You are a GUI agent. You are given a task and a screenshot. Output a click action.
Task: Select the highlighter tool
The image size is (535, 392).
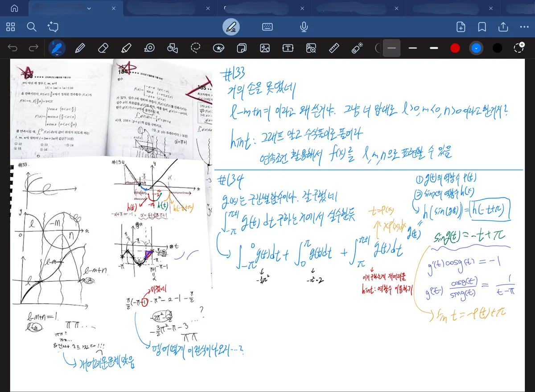coord(126,48)
